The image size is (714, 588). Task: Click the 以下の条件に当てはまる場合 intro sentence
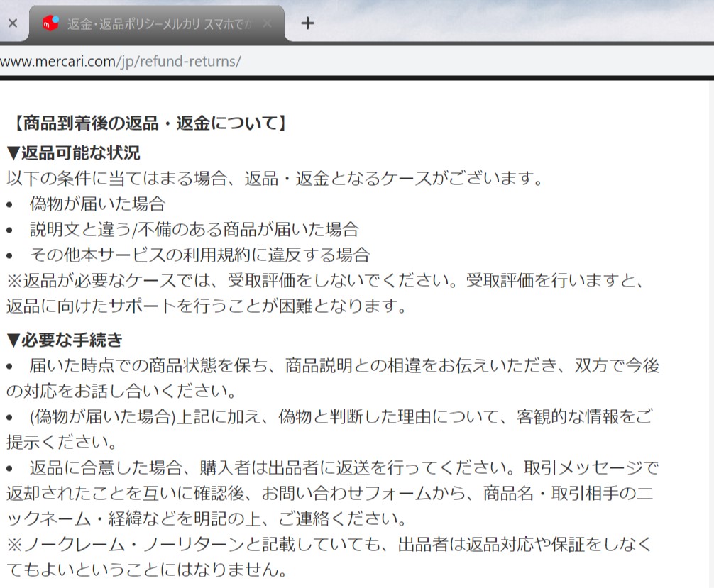(x=275, y=178)
